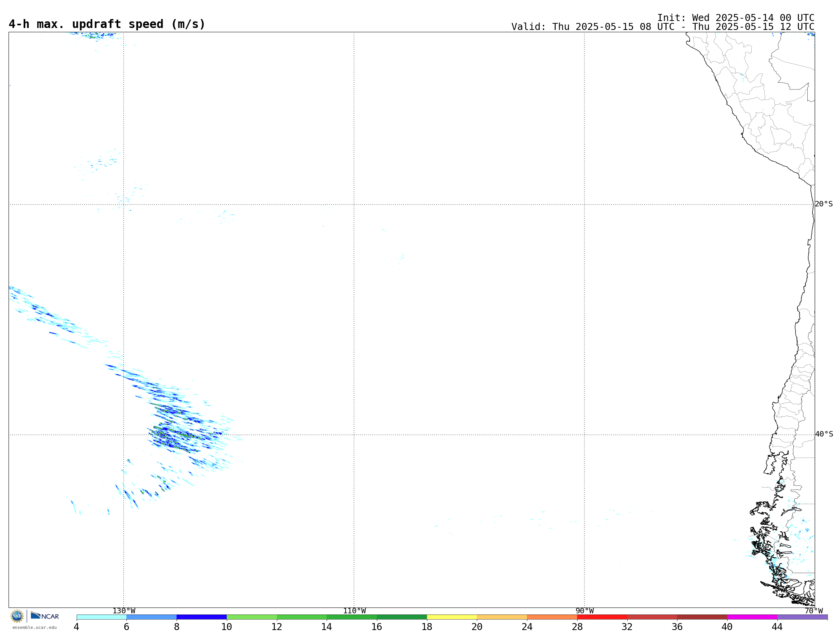Click the yellow 18-20 color swatch
The height and width of the screenshot is (632, 840).
[x=452, y=617]
